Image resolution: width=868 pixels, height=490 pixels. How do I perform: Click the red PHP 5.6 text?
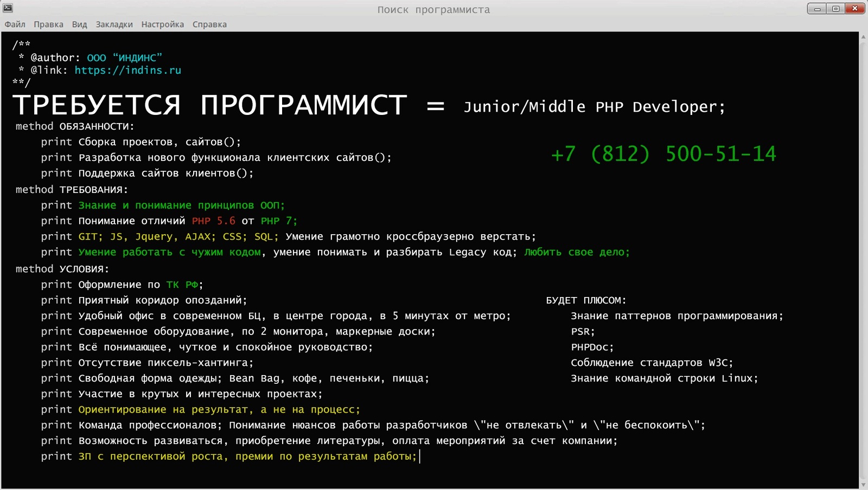[x=214, y=221]
